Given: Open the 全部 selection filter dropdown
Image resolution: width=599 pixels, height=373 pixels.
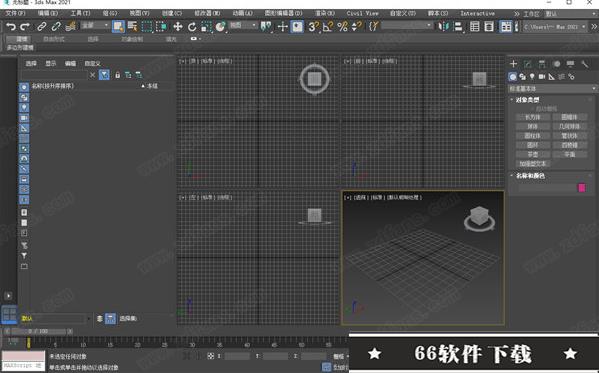Looking at the screenshot, I should tap(95, 25).
